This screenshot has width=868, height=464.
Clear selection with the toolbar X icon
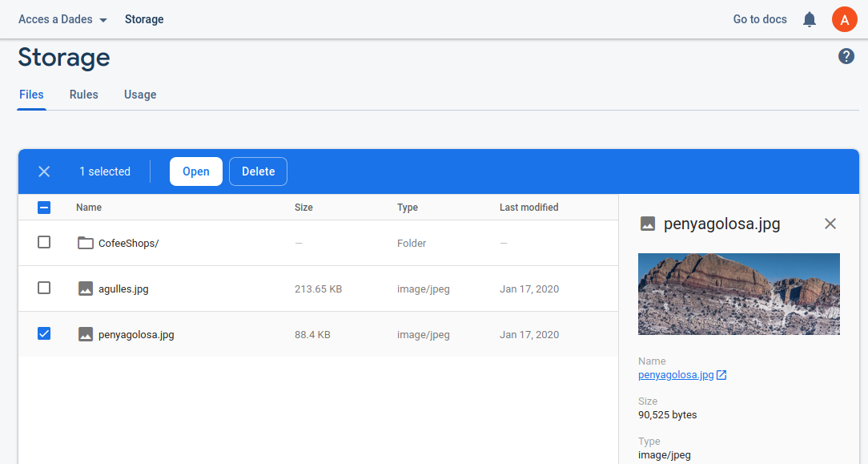point(44,171)
